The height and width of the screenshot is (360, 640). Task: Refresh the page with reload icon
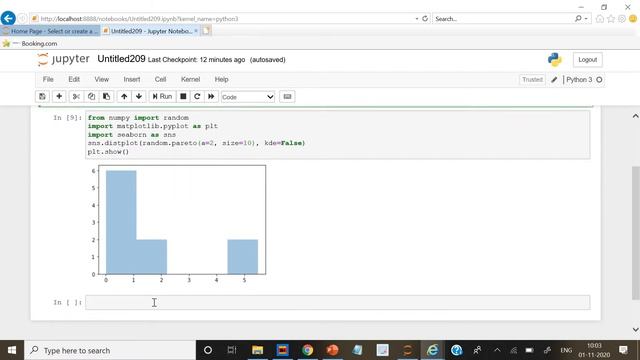click(425, 18)
